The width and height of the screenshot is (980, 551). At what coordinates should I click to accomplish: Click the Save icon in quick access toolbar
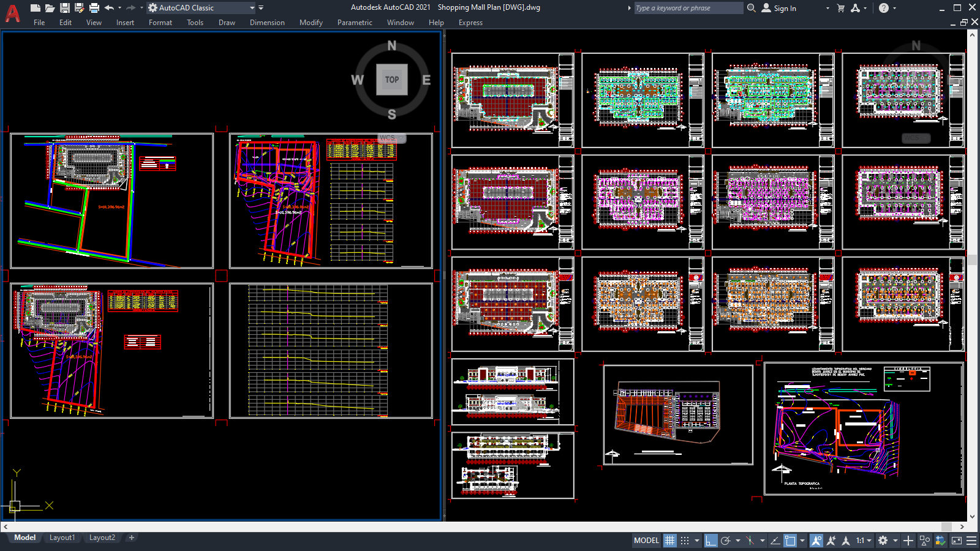(x=64, y=8)
